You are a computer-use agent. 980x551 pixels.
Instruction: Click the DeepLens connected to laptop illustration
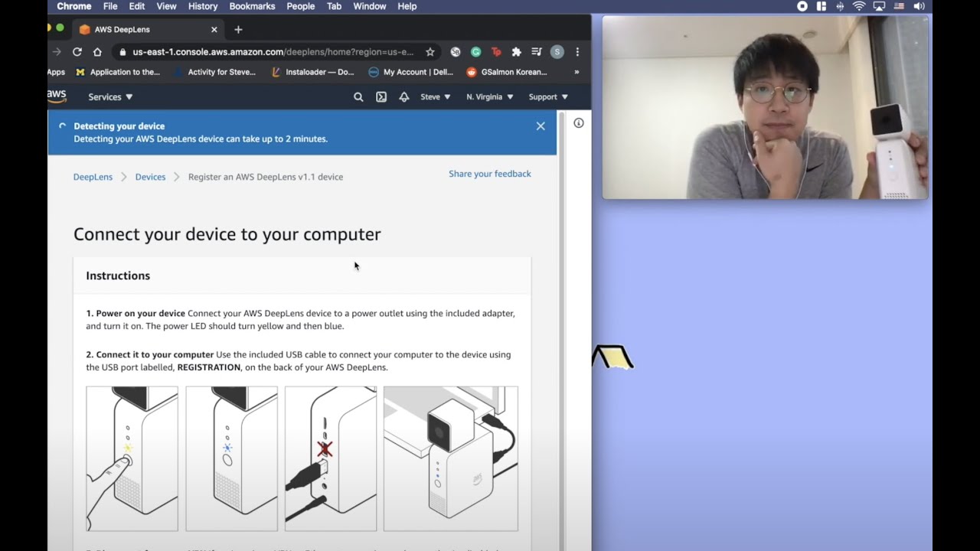click(x=450, y=458)
